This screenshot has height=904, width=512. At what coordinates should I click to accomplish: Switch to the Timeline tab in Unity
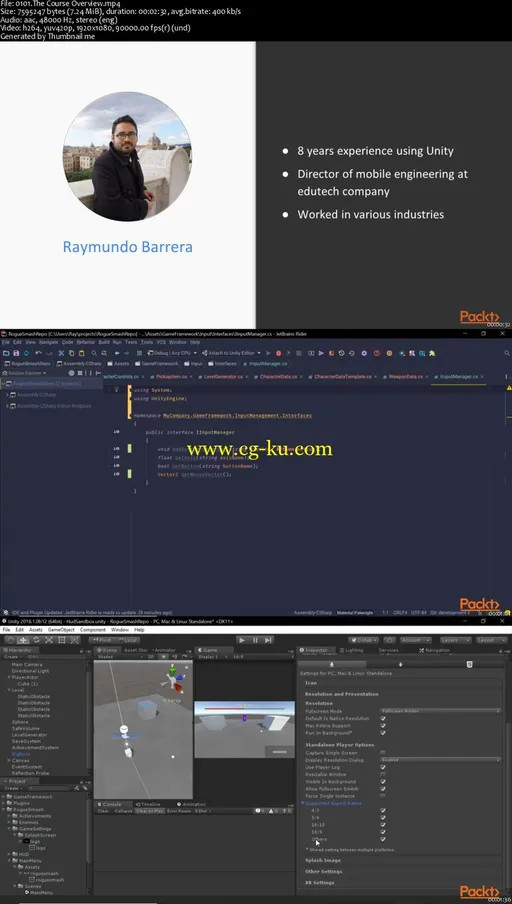click(148, 804)
